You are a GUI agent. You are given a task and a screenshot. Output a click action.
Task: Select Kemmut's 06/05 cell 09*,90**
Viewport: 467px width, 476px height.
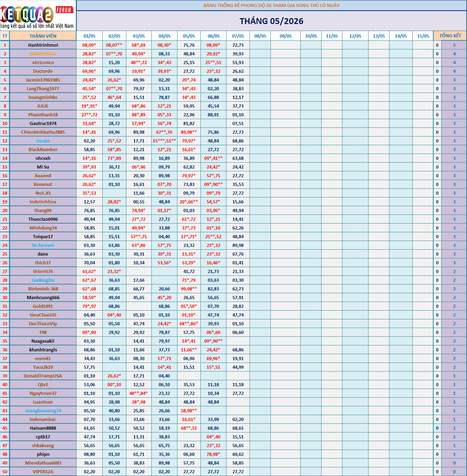214,184
